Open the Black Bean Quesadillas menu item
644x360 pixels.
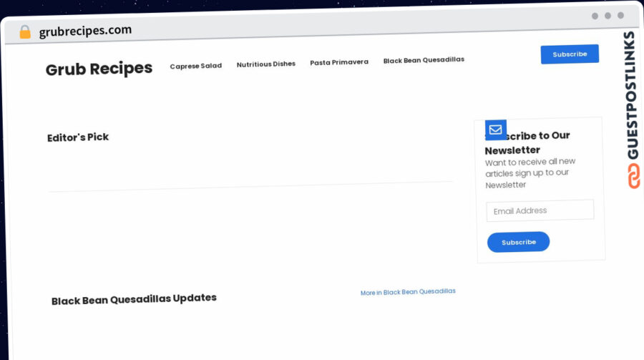pyautogui.click(x=424, y=60)
